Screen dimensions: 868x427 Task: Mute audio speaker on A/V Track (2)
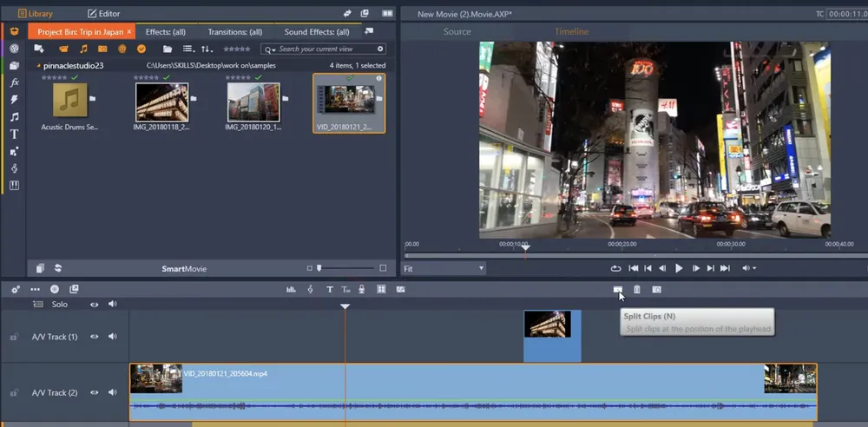pos(112,392)
